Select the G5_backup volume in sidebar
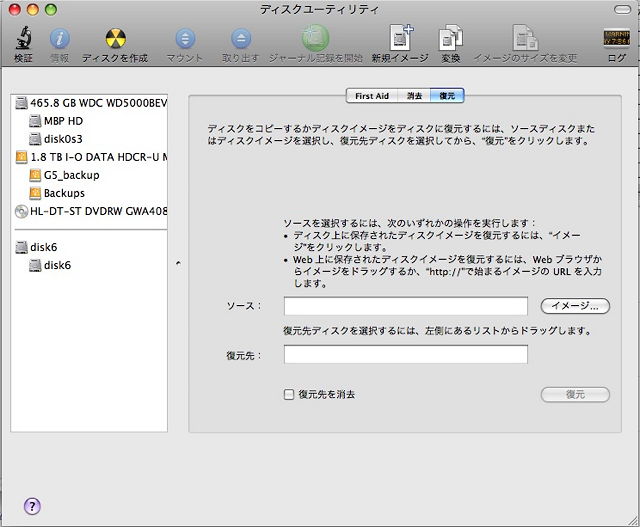This screenshot has width=640, height=527. tap(71, 175)
